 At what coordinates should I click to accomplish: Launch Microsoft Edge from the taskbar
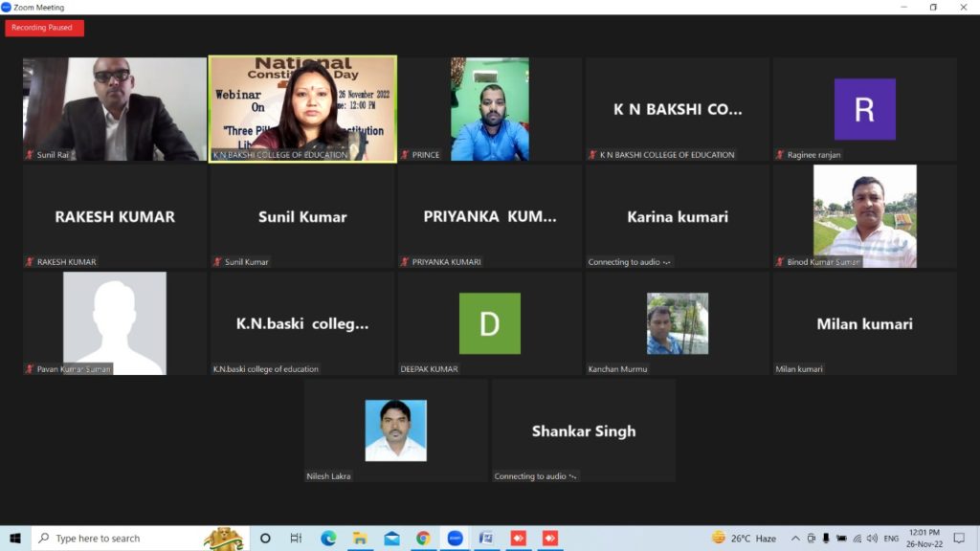pos(328,538)
